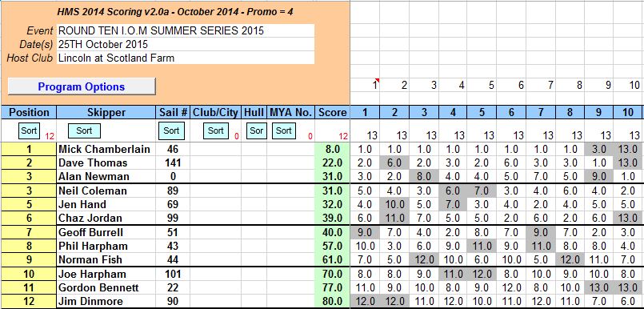The height and width of the screenshot is (309, 644).
Task: Select the Score column header
Action: coord(332,112)
